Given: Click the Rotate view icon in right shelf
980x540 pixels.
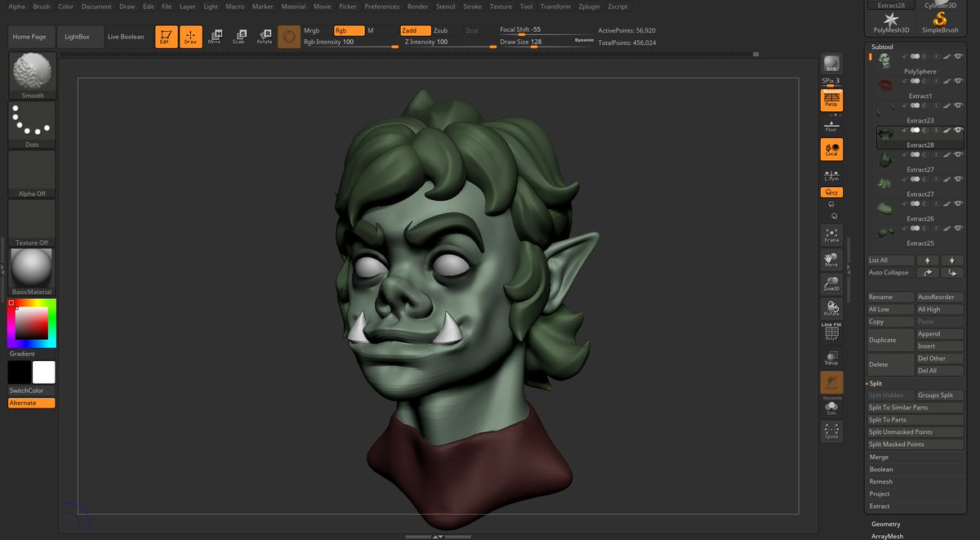Looking at the screenshot, I should [831, 309].
